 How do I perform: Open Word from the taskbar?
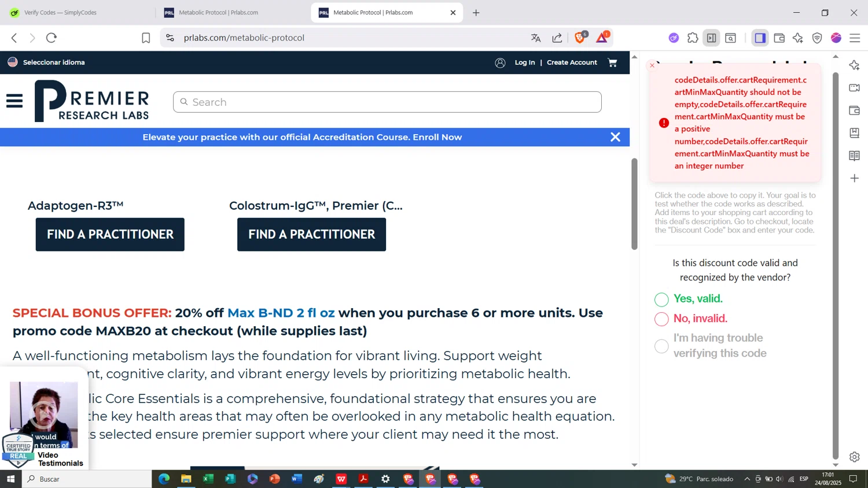point(297,479)
